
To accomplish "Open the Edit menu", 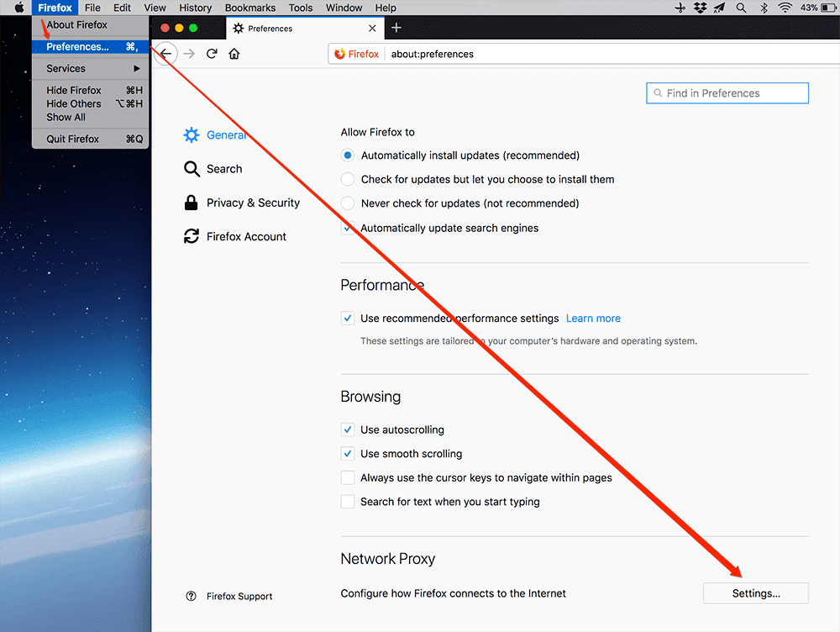I will 122,8.
